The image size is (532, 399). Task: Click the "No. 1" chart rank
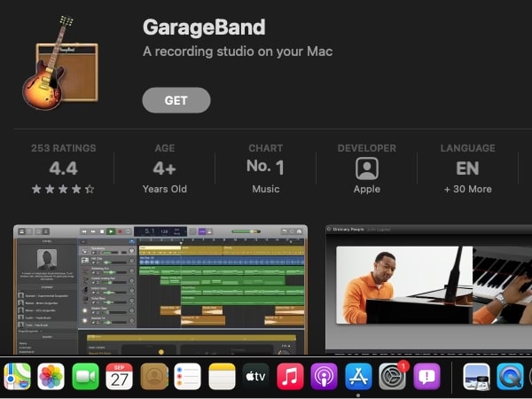pyautogui.click(x=265, y=167)
